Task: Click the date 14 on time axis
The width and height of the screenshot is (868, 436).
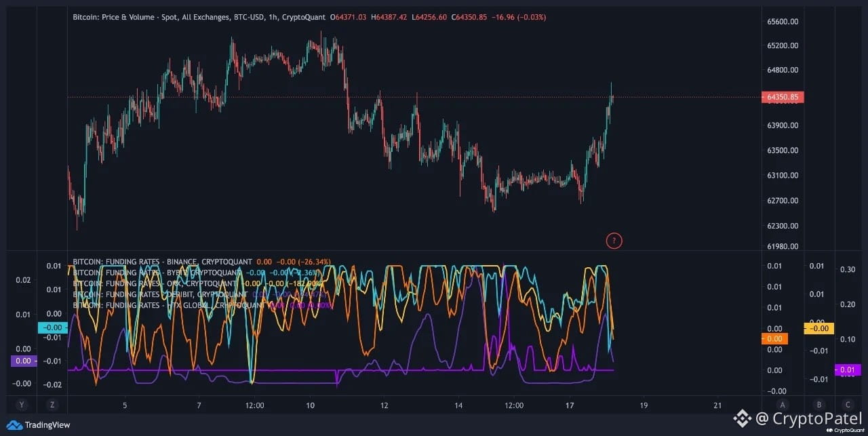Action: [458, 405]
